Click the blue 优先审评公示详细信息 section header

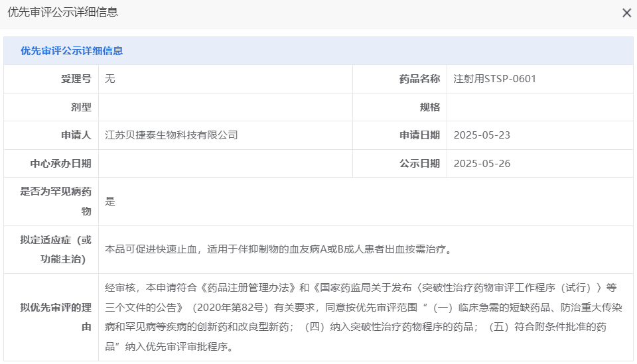(72, 51)
